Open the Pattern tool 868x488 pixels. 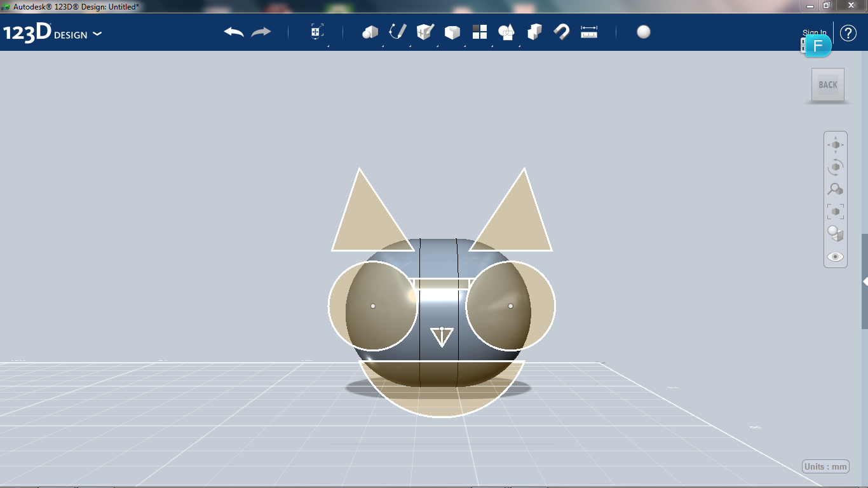[x=480, y=32]
